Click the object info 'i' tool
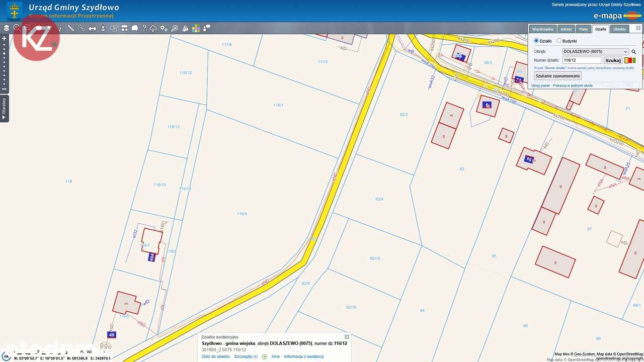The width and height of the screenshot is (644, 362). 60,28
